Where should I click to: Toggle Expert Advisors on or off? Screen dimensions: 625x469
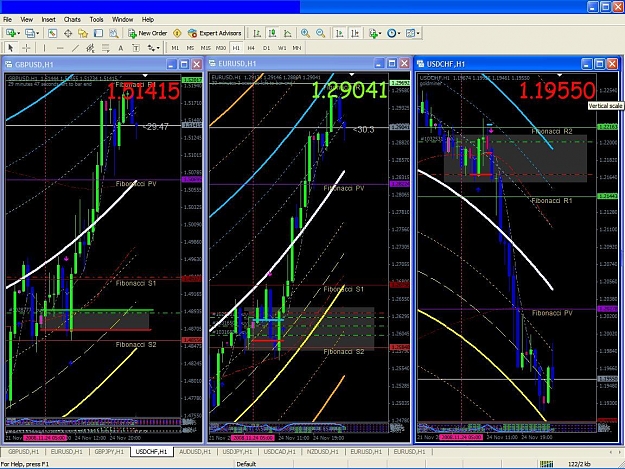point(214,33)
